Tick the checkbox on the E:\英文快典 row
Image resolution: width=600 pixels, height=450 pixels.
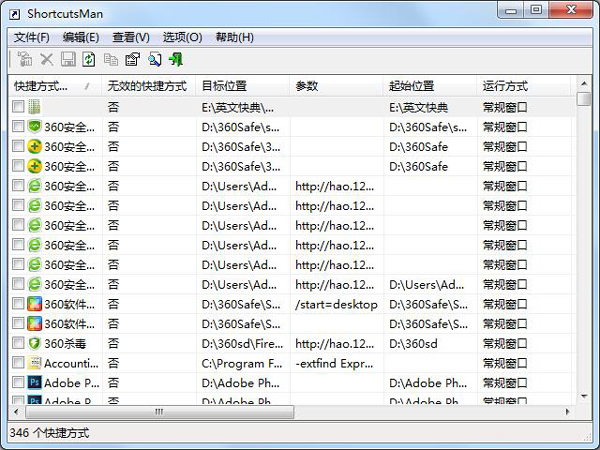coord(18,106)
